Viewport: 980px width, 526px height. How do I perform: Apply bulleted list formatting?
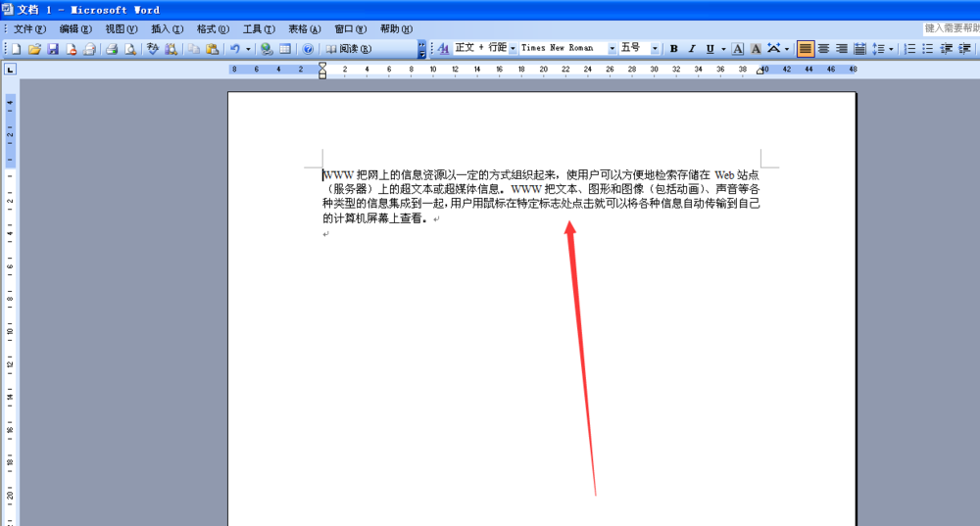coord(928,49)
